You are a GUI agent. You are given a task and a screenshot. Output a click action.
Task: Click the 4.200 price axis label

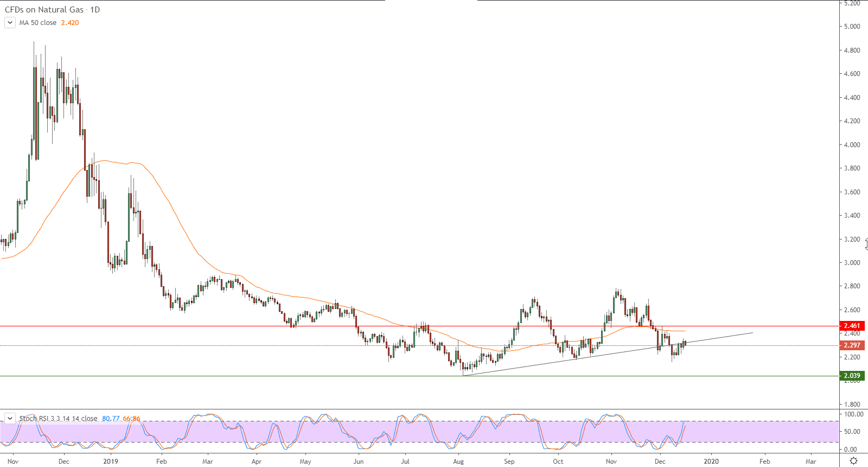tap(852, 121)
